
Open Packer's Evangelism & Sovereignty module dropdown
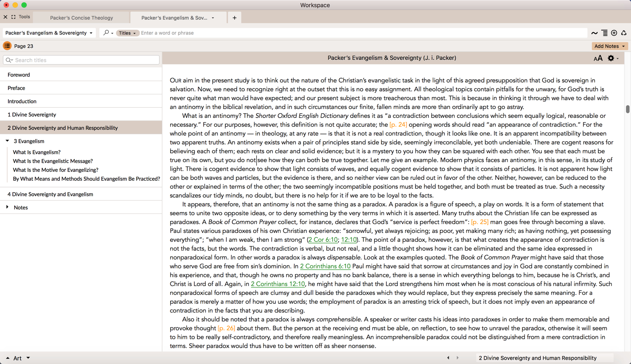(49, 33)
